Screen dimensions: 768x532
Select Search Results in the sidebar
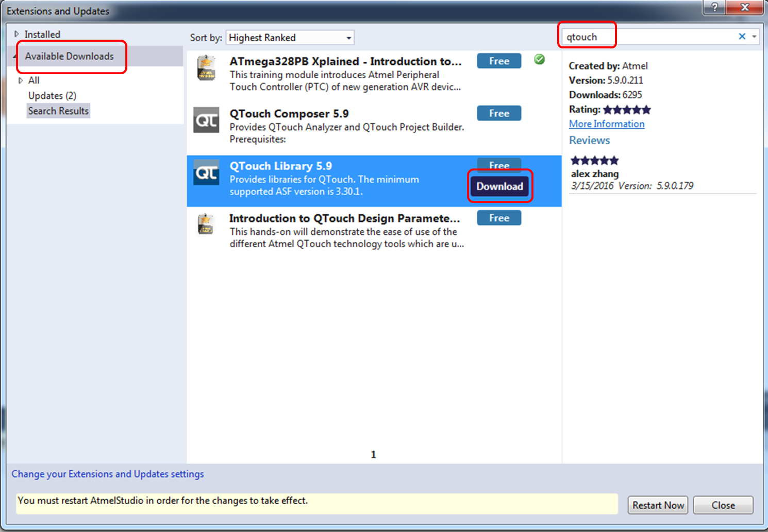(58, 111)
